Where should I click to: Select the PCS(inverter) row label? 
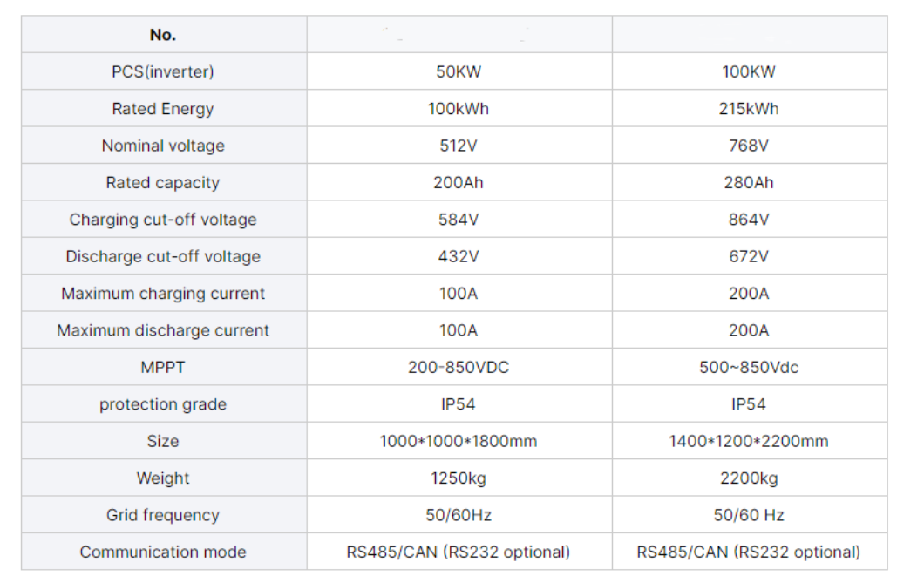coord(163,72)
